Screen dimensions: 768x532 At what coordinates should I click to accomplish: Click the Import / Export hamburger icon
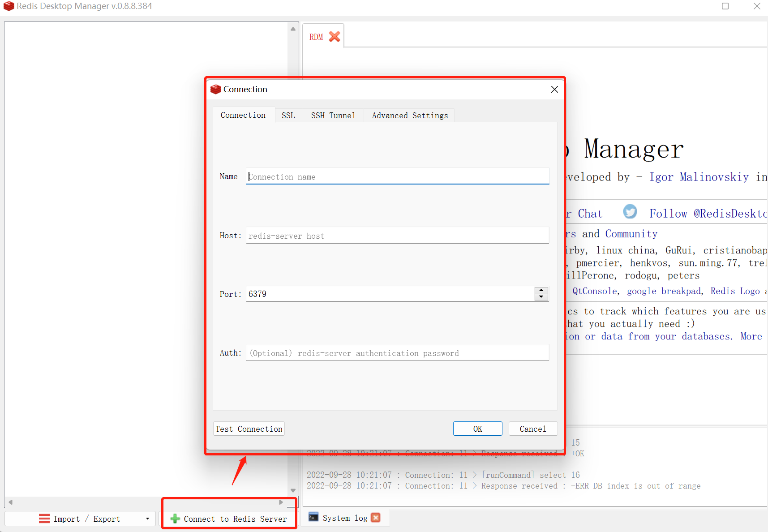44,519
